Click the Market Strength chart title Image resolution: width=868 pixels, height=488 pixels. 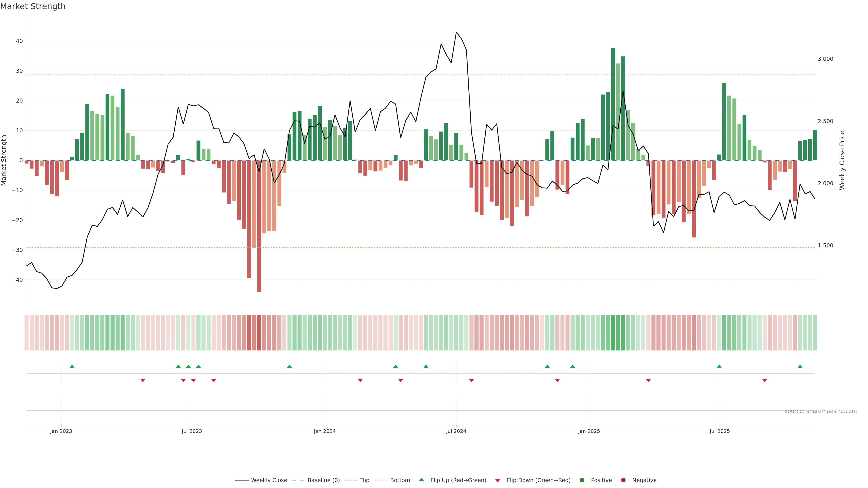click(x=33, y=6)
